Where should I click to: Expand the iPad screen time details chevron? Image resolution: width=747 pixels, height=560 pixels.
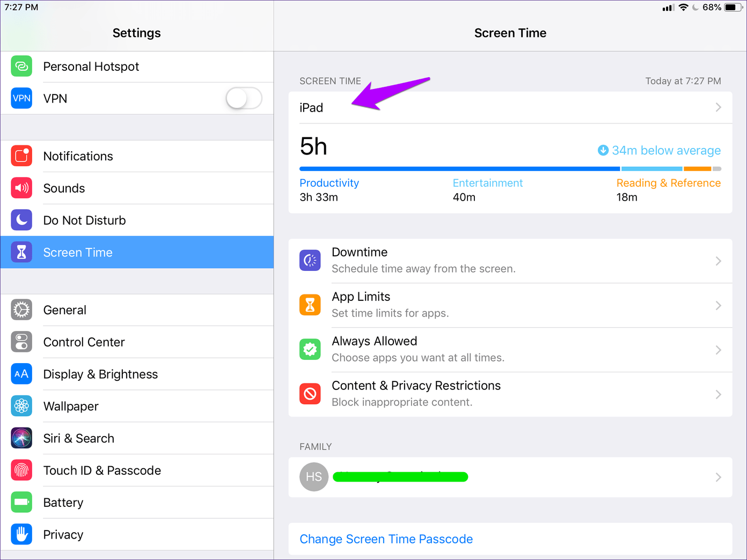718,108
